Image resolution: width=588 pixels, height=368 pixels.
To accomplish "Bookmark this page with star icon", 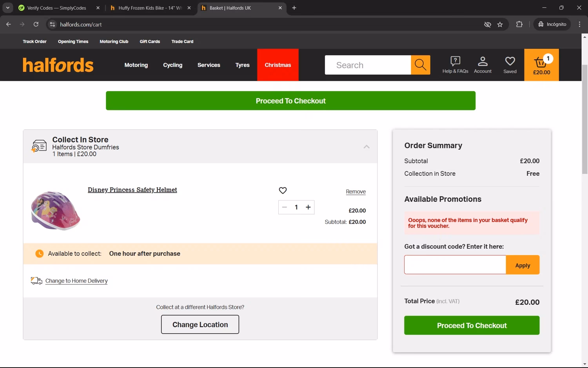I will click(500, 24).
